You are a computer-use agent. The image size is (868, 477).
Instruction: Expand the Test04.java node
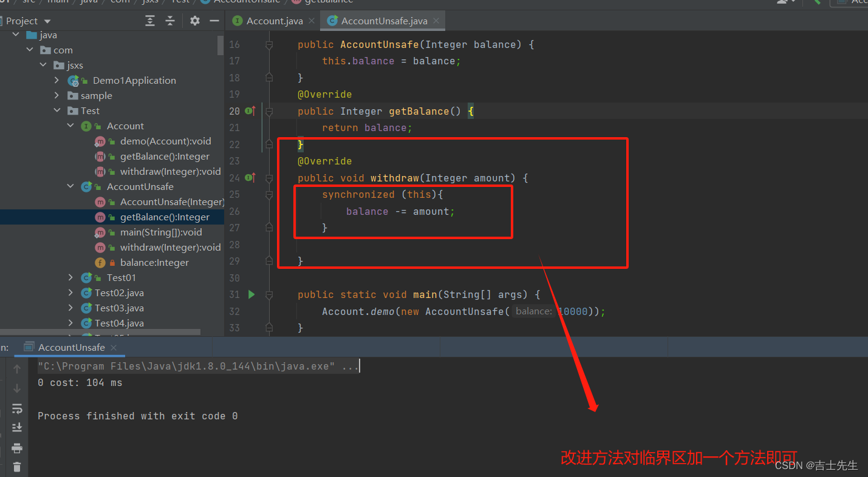click(x=71, y=323)
